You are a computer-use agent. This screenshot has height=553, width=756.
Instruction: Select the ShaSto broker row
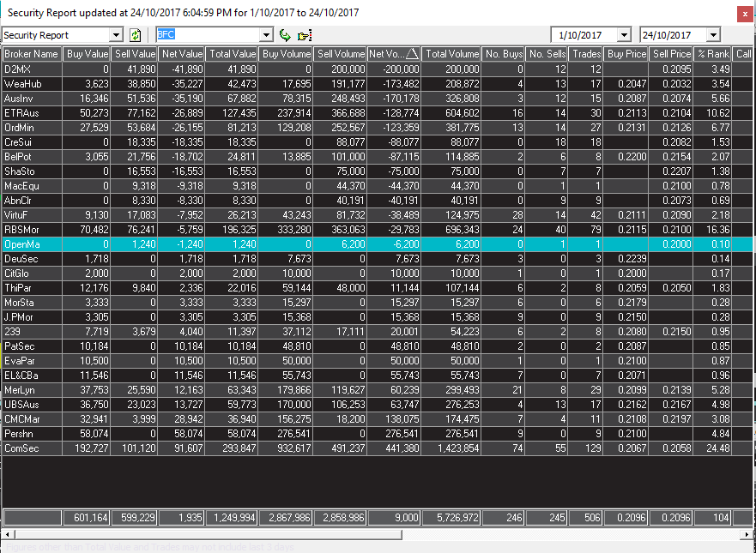click(x=377, y=171)
